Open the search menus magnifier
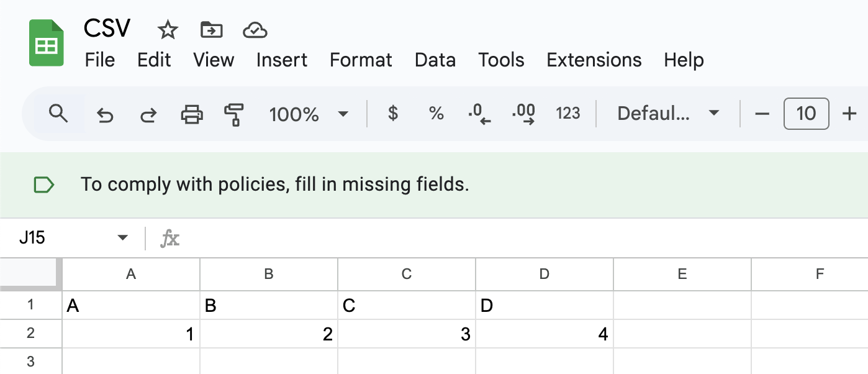Screen dimensions: 868x374 click(x=58, y=114)
